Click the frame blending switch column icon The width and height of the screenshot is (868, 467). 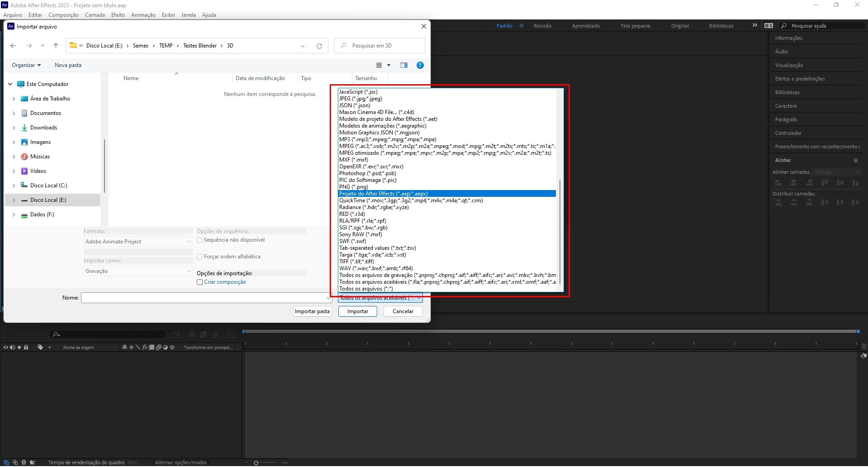152,348
